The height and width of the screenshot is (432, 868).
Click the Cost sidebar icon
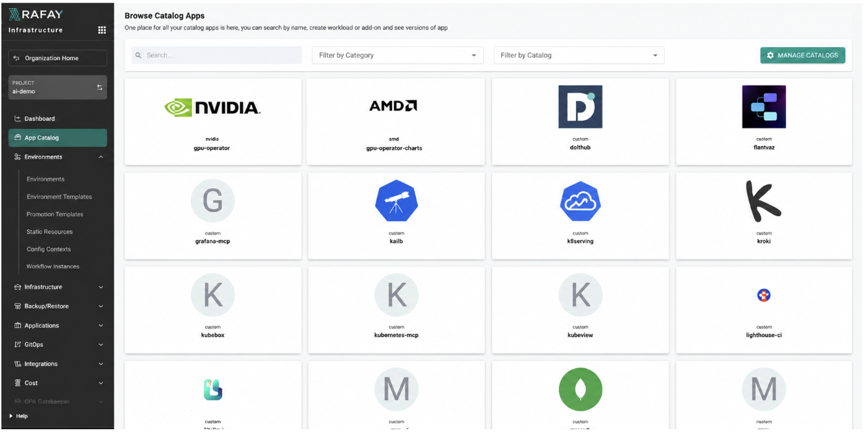coord(18,383)
